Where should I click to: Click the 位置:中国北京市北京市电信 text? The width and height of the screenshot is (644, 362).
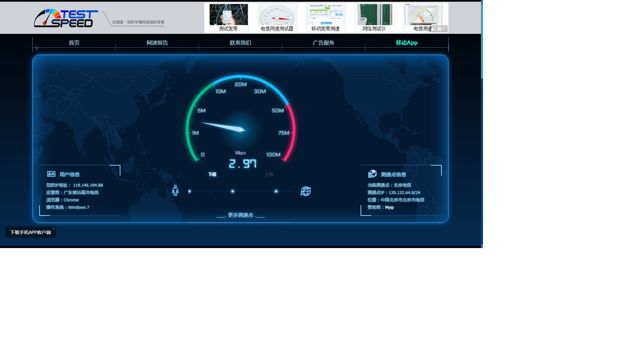tap(396, 200)
